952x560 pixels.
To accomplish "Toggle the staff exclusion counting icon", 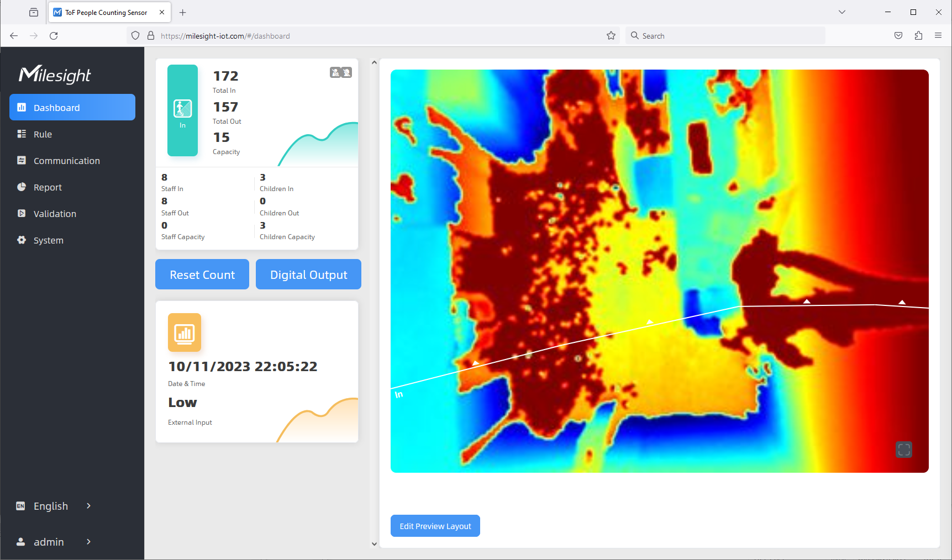I will 334,72.
